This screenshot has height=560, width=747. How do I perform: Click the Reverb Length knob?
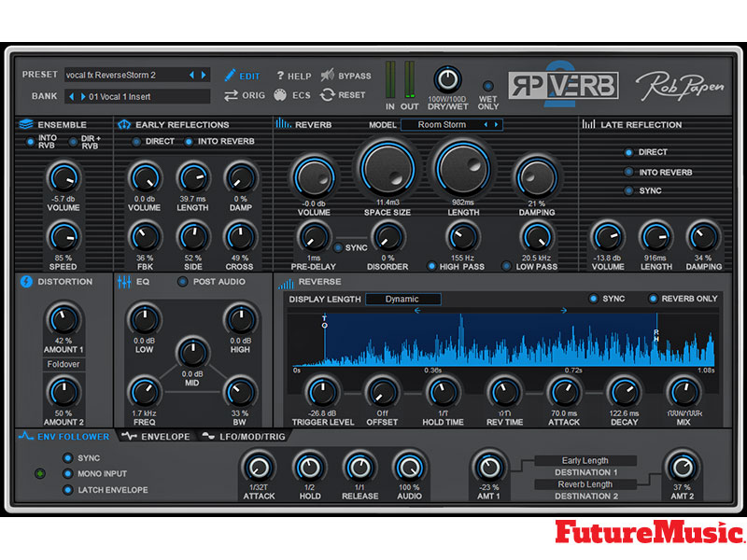462,168
